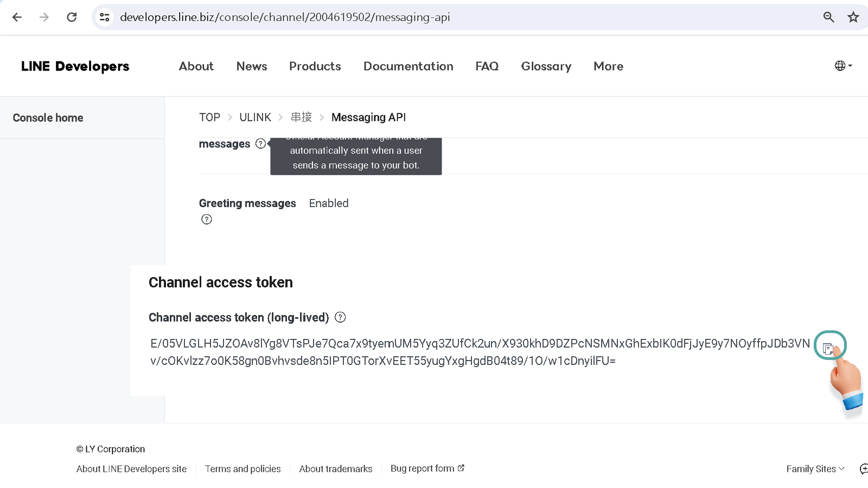Open the language globe dropdown
Screen dimensions: 868x488
point(843,66)
